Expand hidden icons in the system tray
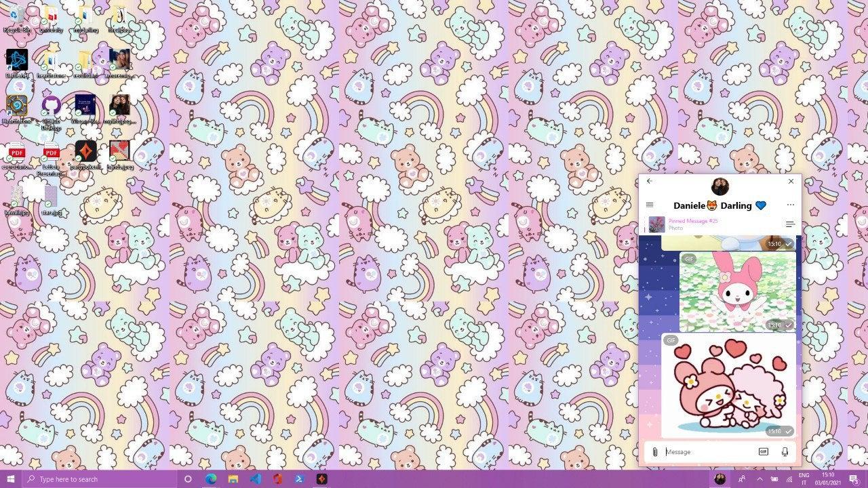This screenshot has width=868, height=488. (759, 479)
